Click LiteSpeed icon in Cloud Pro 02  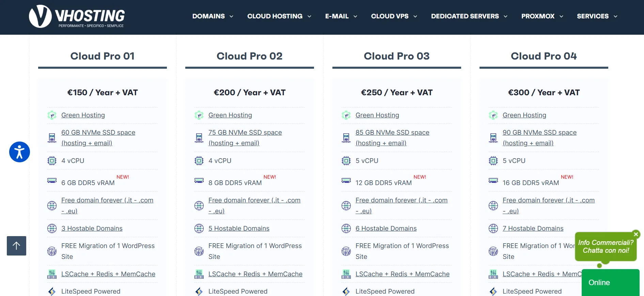(x=199, y=291)
